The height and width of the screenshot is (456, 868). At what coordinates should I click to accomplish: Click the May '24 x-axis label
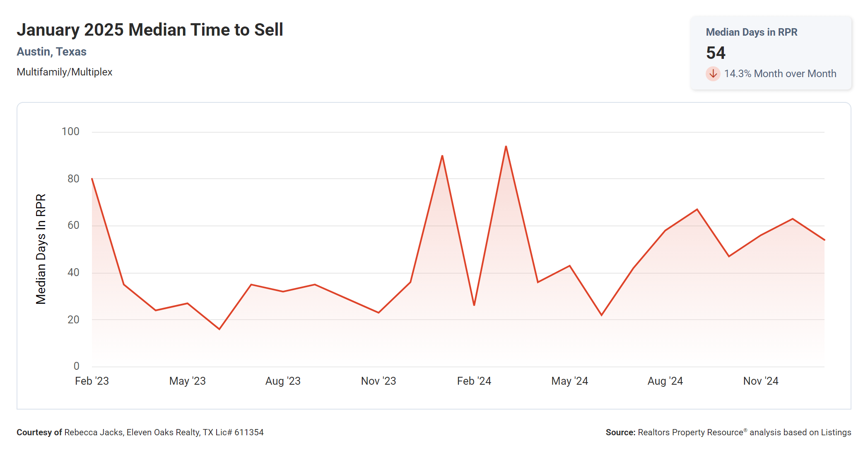coord(569,381)
